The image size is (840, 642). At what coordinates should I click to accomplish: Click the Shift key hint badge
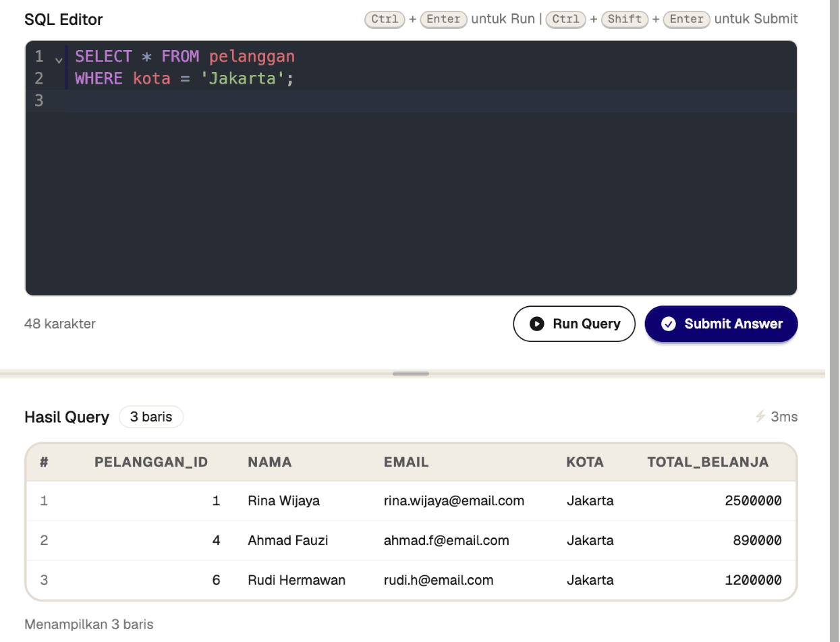click(x=625, y=19)
